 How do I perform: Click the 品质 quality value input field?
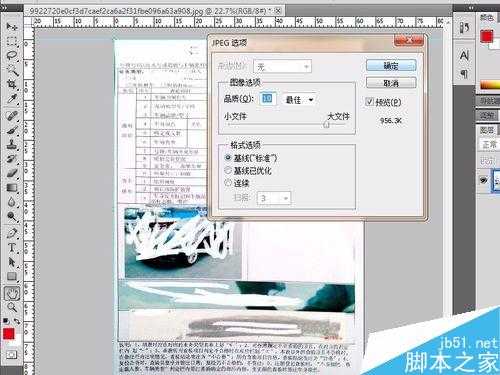pos(268,99)
